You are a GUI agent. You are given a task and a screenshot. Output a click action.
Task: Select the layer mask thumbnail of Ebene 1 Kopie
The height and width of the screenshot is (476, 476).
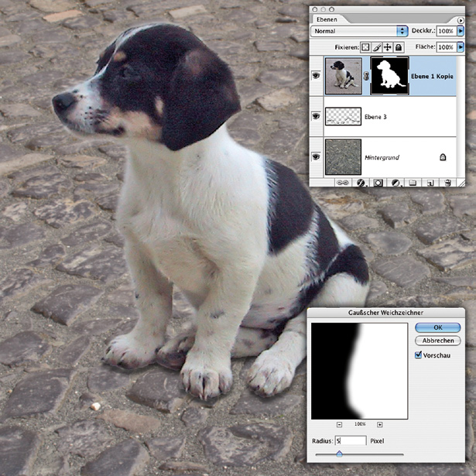pyautogui.click(x=389, y=76)
